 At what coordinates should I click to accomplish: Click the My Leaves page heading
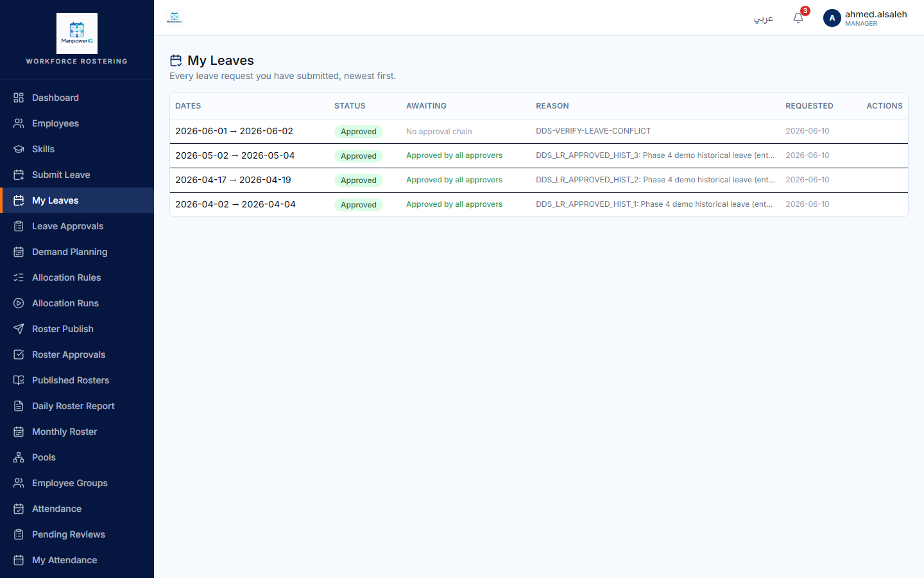tap(221, 60)
